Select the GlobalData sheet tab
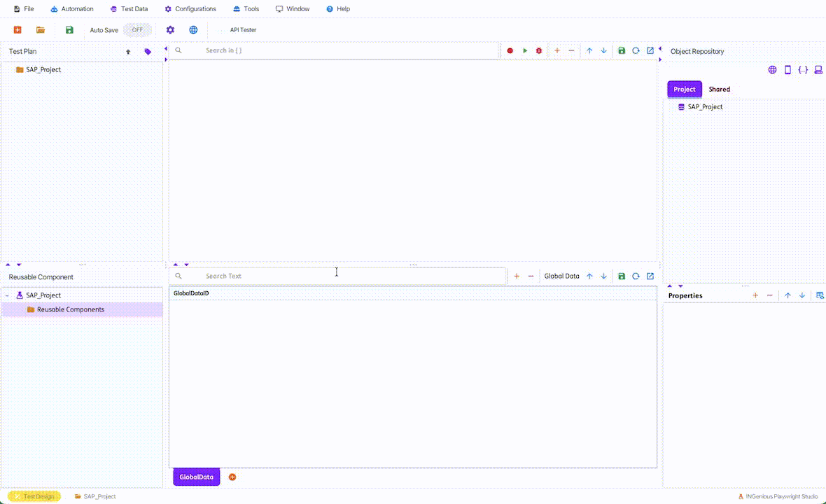The height and width of the screenshot is (504, 826). (x=197, y=477)
